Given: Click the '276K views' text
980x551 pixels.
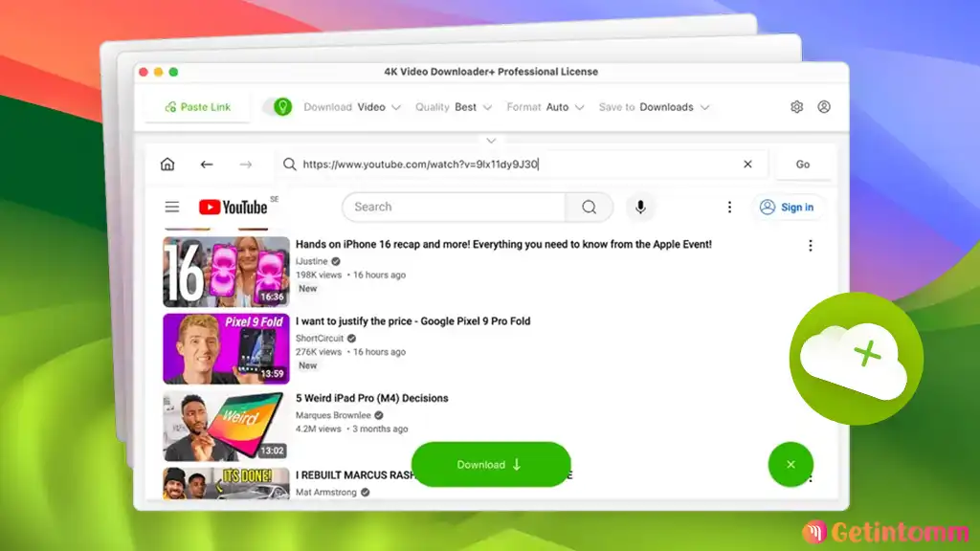Looking at the screenshot, I should (x=318, y=352).
